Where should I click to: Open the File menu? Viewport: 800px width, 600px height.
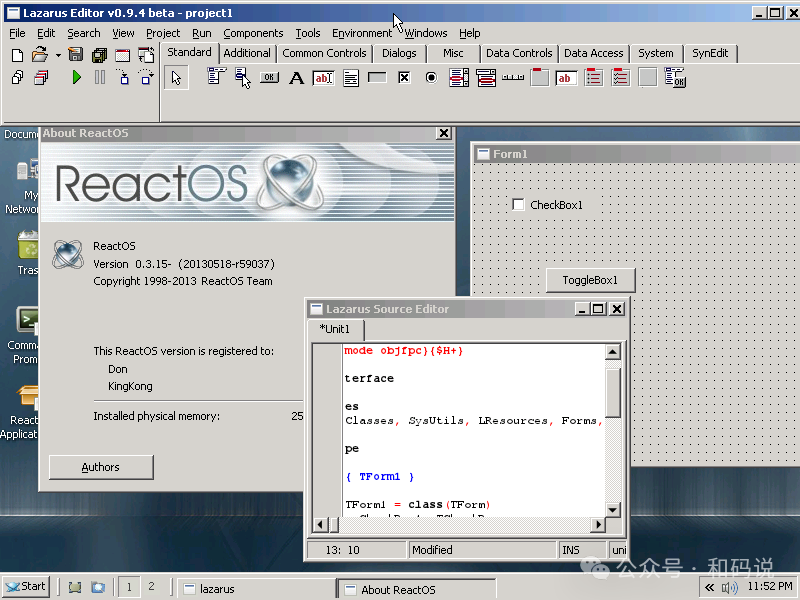coord(17,33)
